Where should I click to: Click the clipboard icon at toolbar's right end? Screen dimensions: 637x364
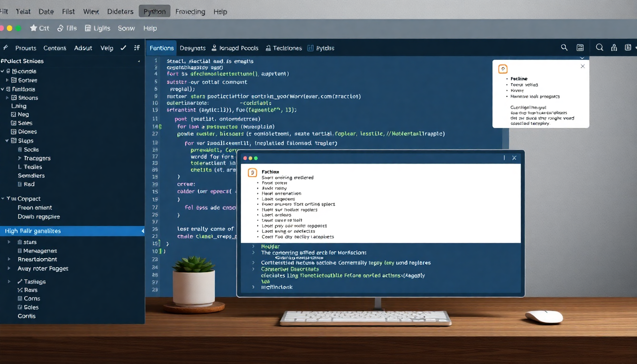pos(628,48)
